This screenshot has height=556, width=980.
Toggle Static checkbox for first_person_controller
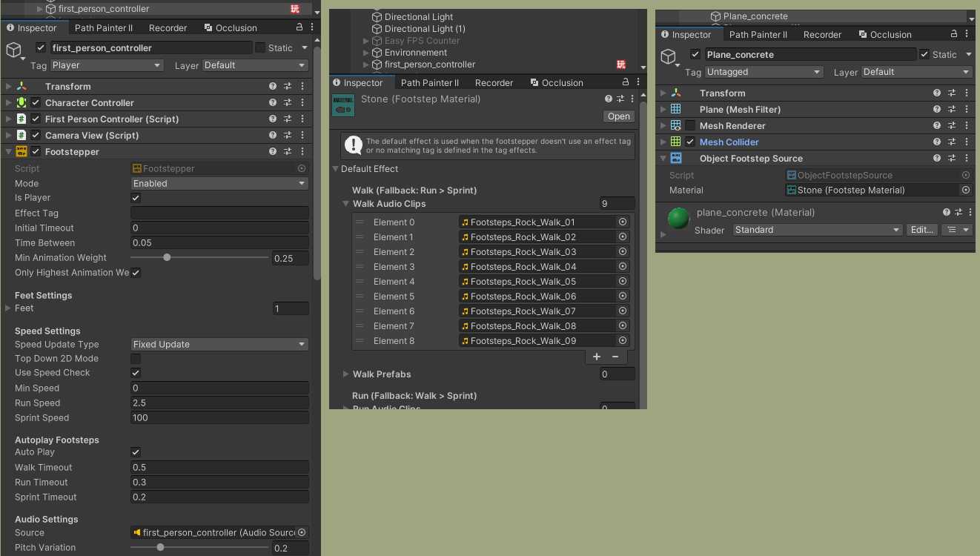[x=260, y=48]
